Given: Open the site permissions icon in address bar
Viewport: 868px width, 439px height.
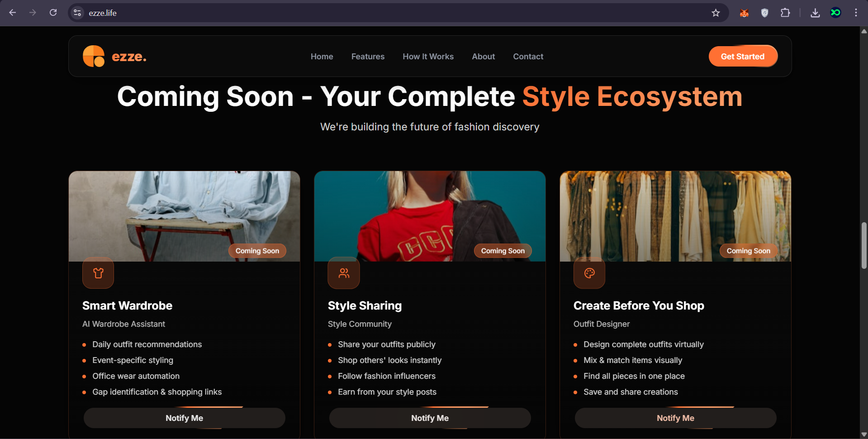Looking at the screenshot, I should point(77,13).
